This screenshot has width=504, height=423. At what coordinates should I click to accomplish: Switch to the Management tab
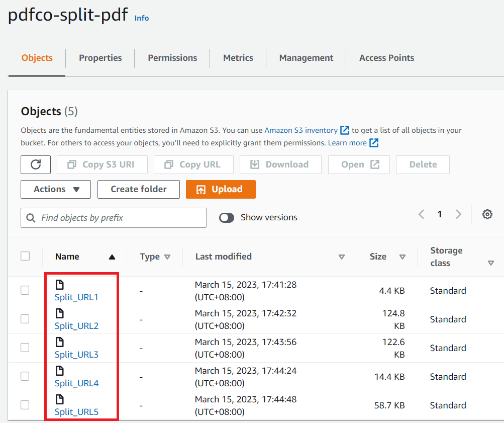[x=306, y=58]
